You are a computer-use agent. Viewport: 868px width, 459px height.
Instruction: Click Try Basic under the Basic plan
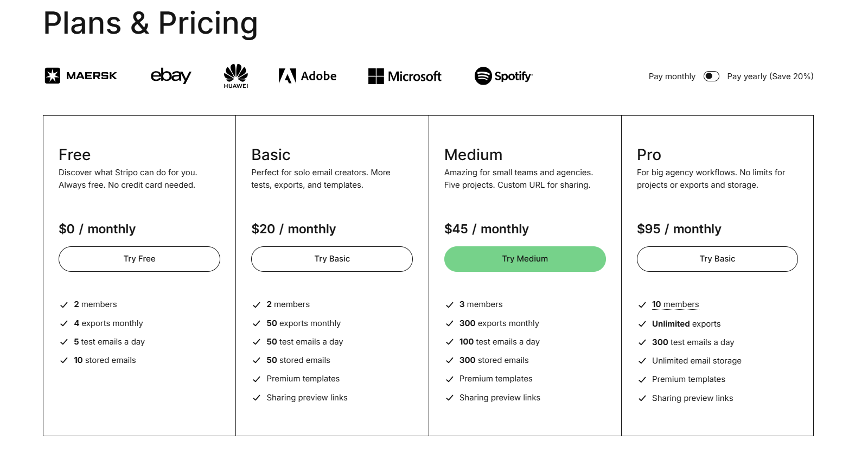tap(331, 259)
